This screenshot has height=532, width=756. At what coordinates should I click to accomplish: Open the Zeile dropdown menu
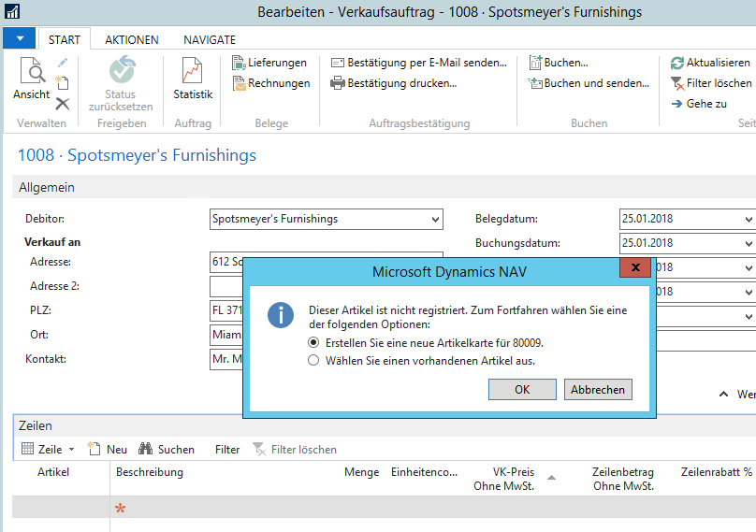(49, 449)
